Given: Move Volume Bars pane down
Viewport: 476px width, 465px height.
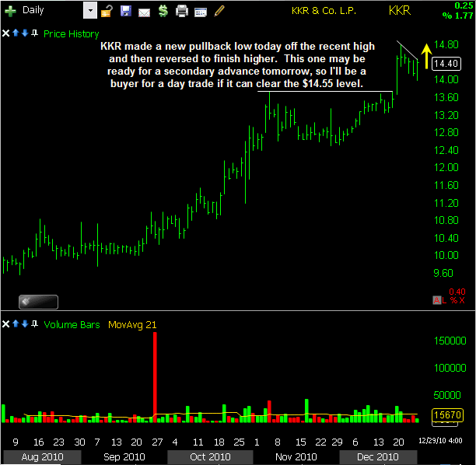Looking at the screenshot, I should (x=25, y=323).
